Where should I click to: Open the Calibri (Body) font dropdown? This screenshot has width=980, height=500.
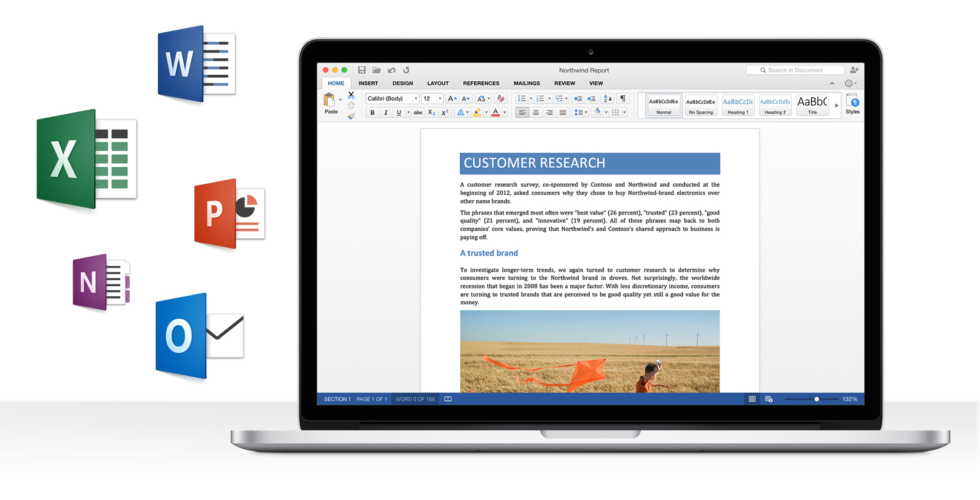(415, 99)
